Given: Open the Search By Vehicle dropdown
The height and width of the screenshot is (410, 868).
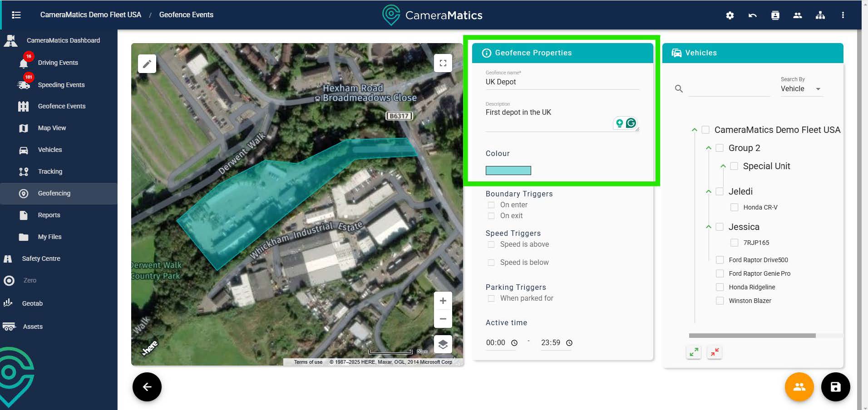Looking at the screenshot, I should pyautogui.click(x=801, y=89).
